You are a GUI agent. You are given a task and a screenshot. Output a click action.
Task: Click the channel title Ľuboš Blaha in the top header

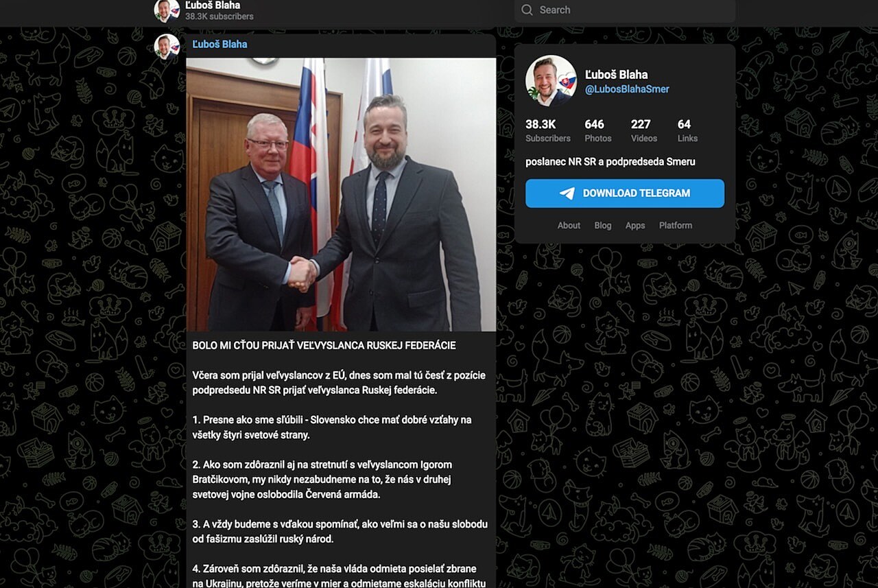[213, 5]
